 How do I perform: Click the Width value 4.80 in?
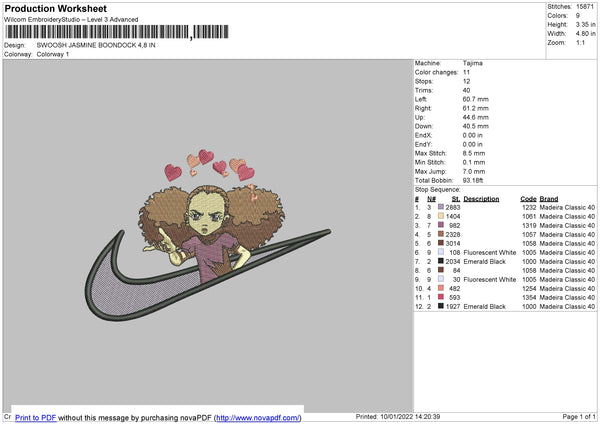[585, 34]
